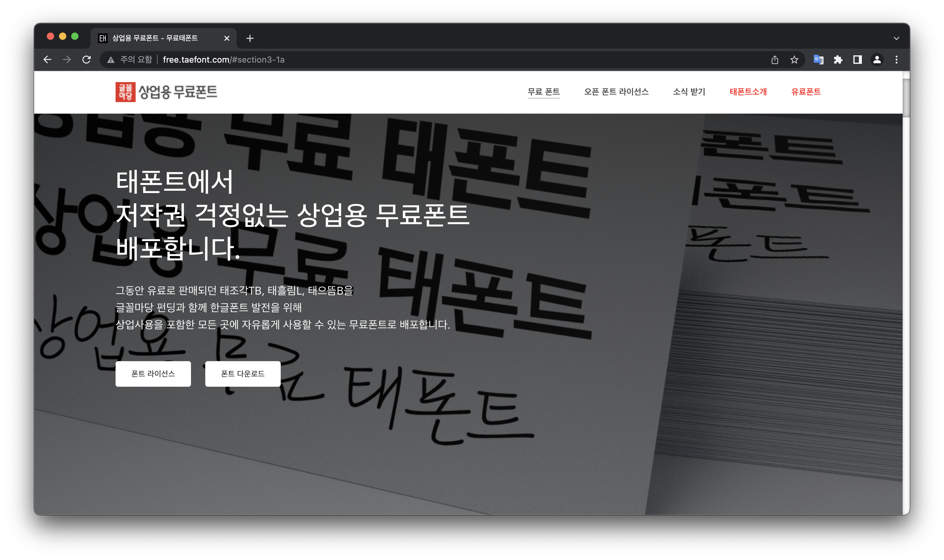Viewport: 944px width, 560px height.
Task: Open the profile avatar menu
Action: point(877,60)
